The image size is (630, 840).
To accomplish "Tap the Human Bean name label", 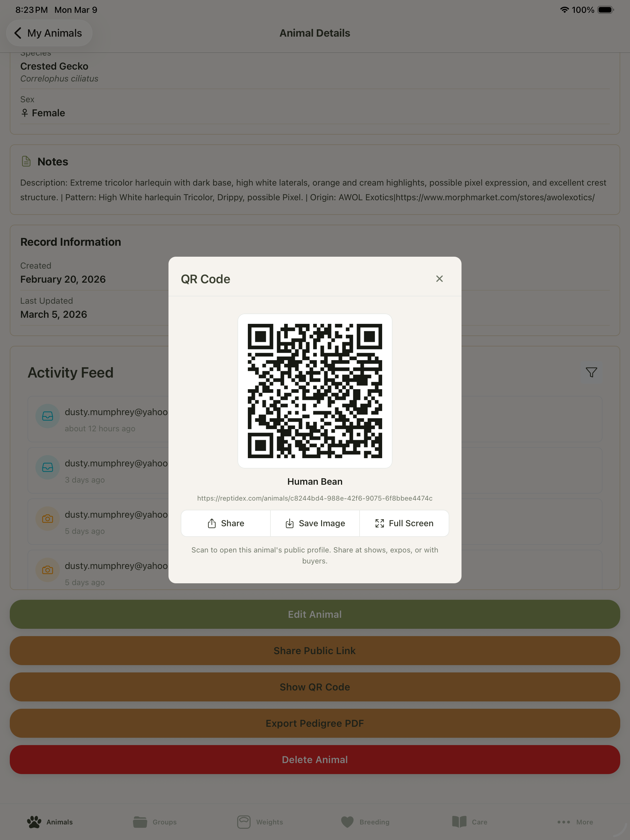I will 315,482.
